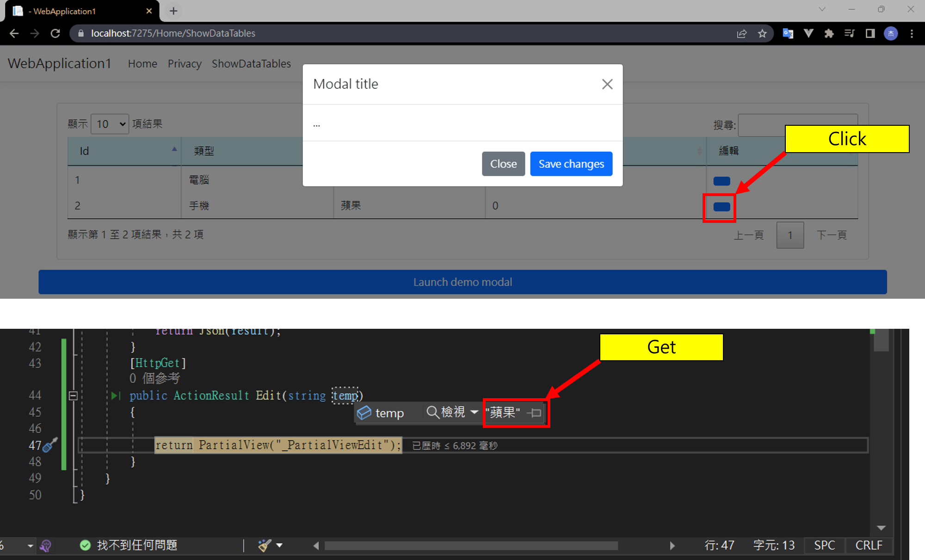
Task: Open code cleanup profile dropdown arrow
Action: pos(279,545)
